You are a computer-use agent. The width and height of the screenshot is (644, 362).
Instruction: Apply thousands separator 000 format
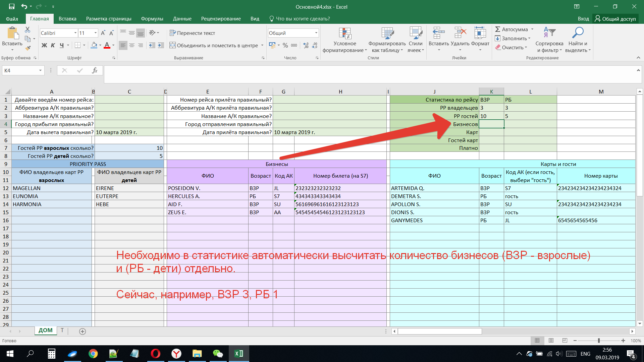click(x=294, y=45)
